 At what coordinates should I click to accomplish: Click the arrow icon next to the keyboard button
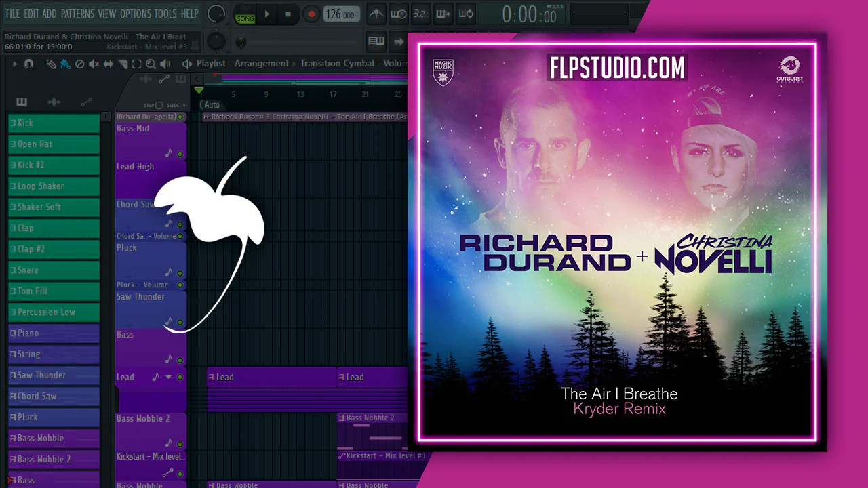pos(398,41)
